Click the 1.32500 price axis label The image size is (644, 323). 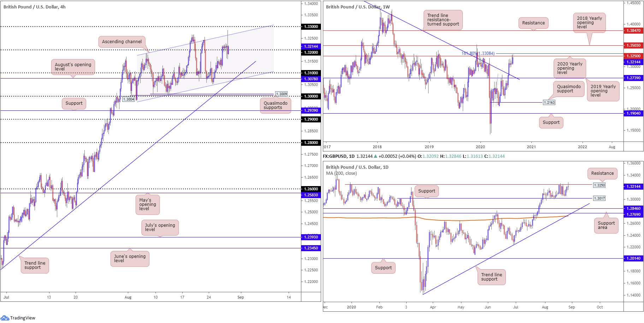coord(633,56)
